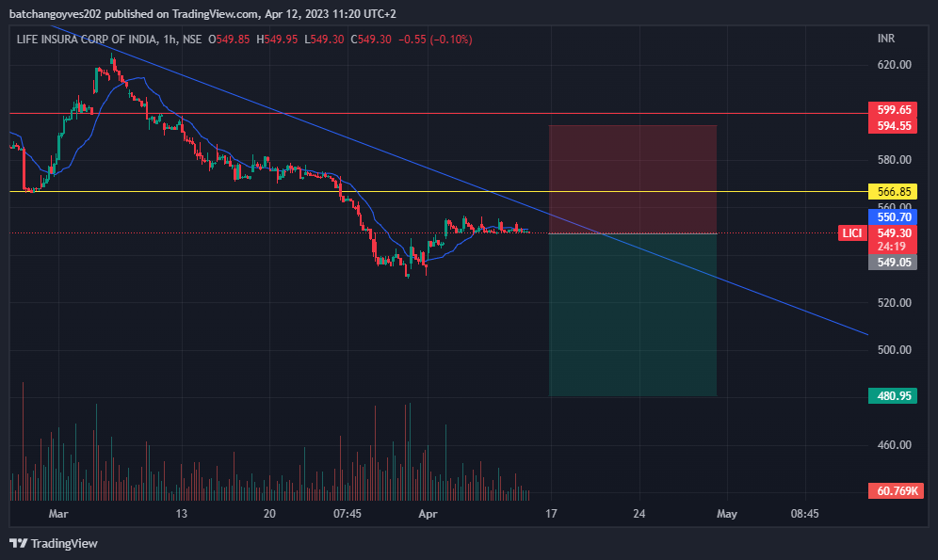Click the low value L549.30
The image size is (938, 560).
click(324, 40)
